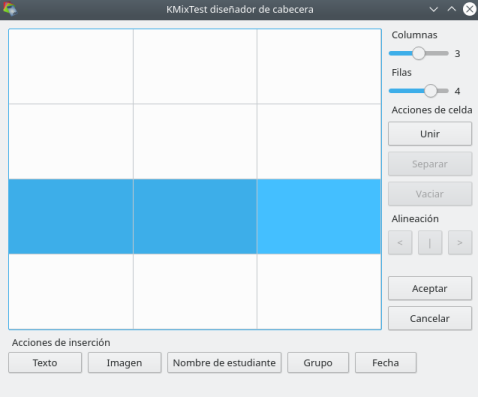Maximize the window with the up chevron
This screenshot has width=478, height=397.
(x=451, y=9)
